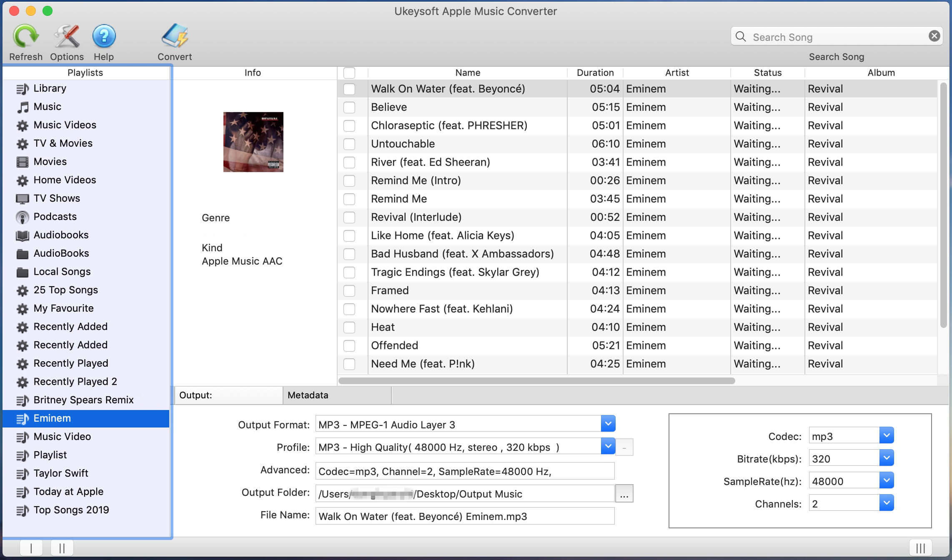Clear search with the X icon

(x=934, y=36)
